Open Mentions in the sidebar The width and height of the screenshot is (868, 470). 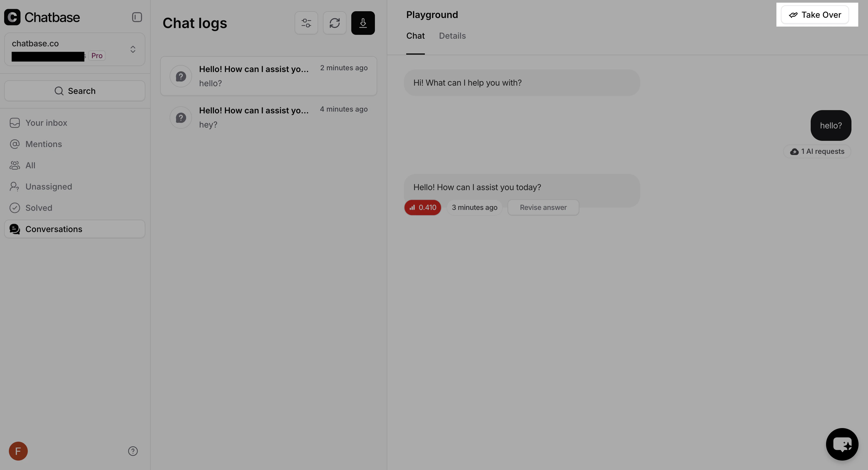[x=43, y=144]
